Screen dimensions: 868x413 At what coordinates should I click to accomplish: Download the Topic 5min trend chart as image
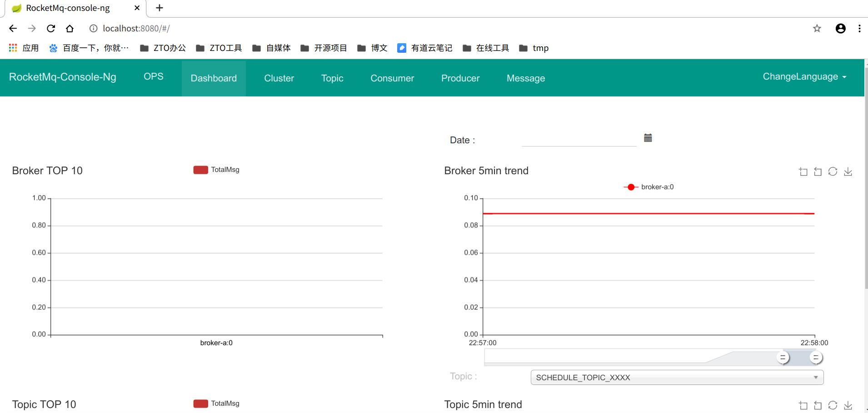(x=848, y=404)
